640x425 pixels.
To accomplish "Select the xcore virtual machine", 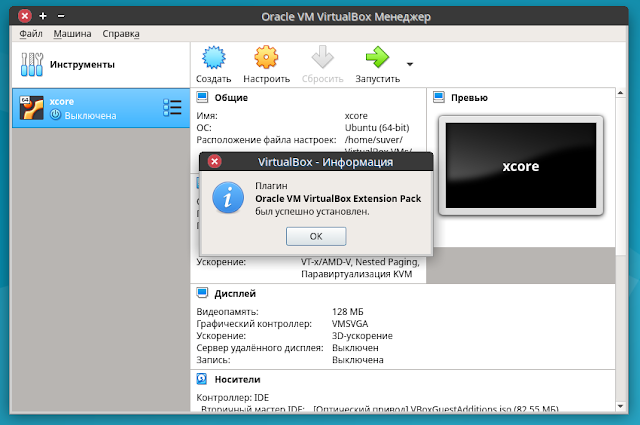I will tap(101, 108).
